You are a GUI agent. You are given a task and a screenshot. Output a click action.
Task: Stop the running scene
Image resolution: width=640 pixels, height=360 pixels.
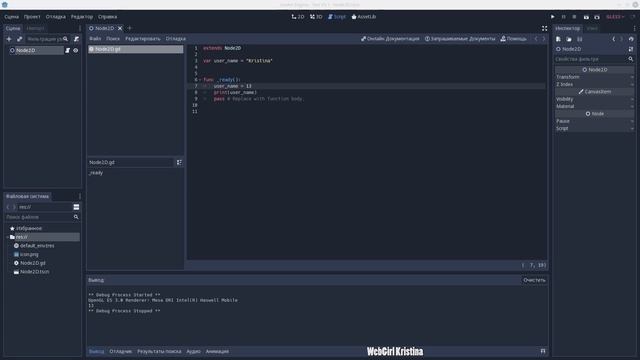click(574, 17)
